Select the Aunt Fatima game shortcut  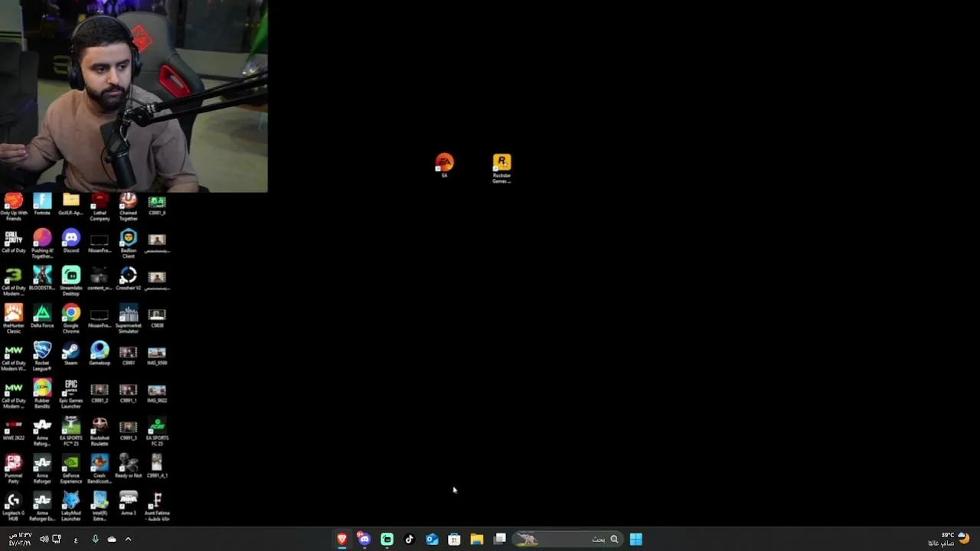tap(157, 507)
